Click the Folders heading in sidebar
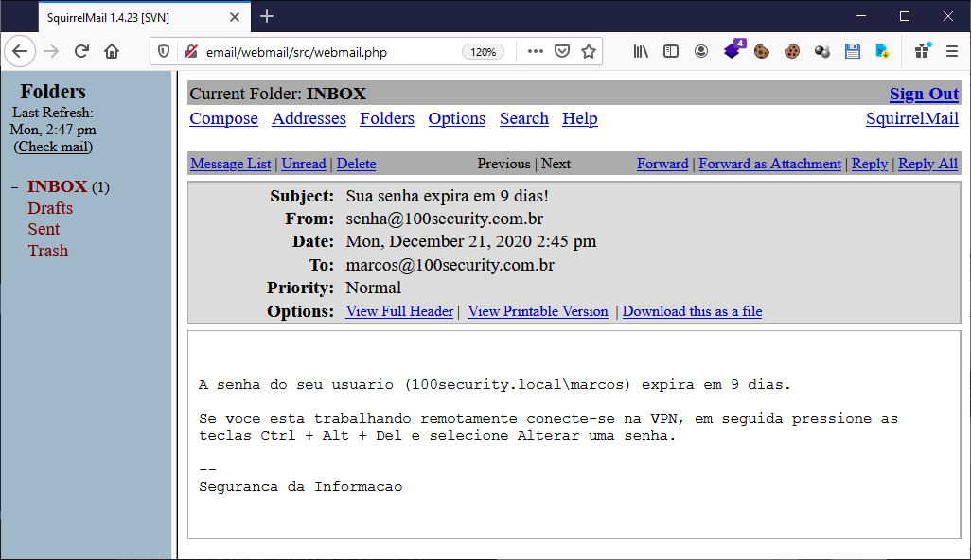 53,92
